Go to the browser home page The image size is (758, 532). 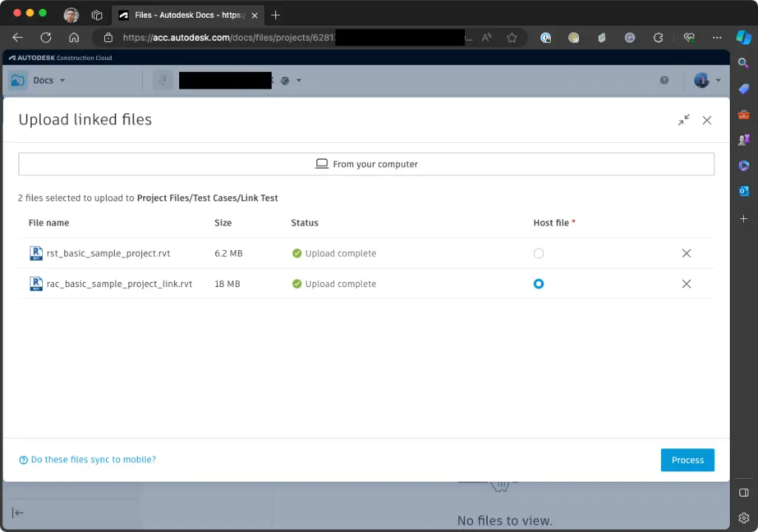click(74, 38)
